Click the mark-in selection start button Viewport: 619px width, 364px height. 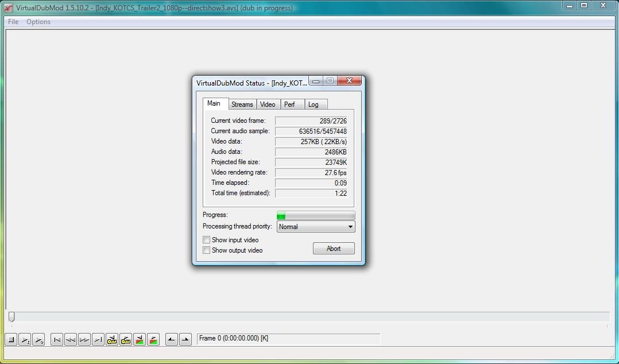click(x=171, y=339)
